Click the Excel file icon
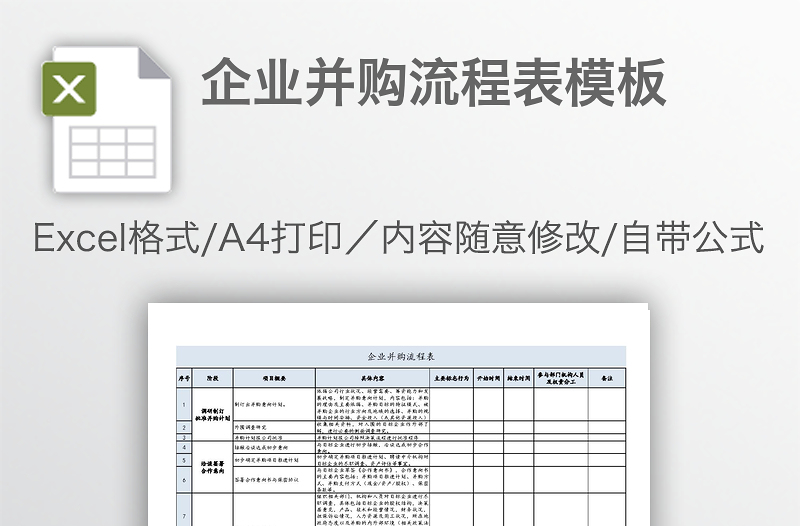This screenshot has height=526, width=800. 106,119
